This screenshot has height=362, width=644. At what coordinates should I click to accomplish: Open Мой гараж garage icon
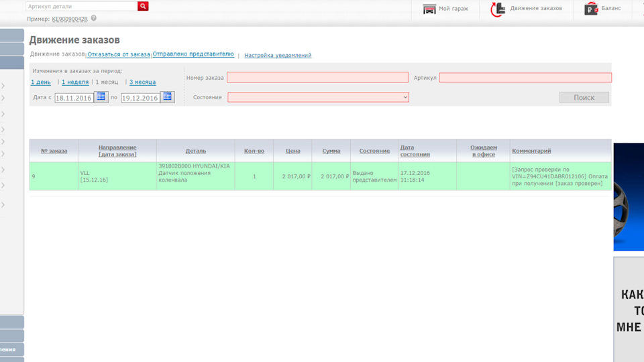point(429,9)
